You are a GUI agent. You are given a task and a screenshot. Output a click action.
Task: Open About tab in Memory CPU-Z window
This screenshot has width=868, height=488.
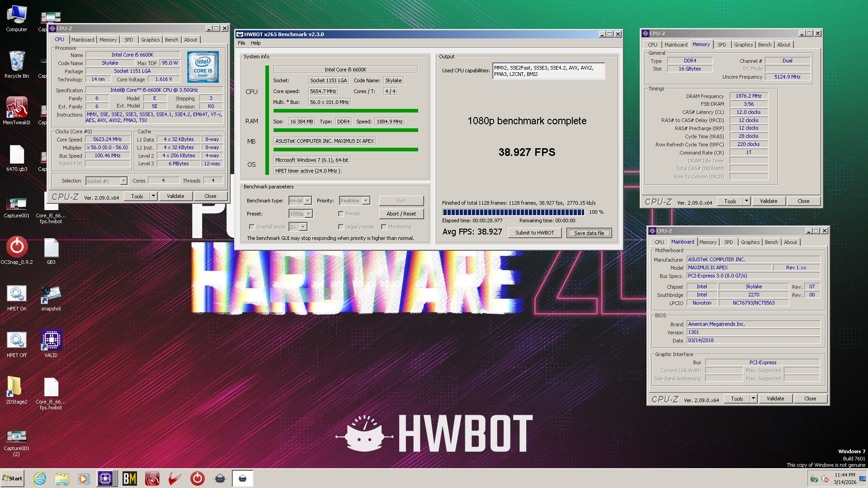pos(784,45)
